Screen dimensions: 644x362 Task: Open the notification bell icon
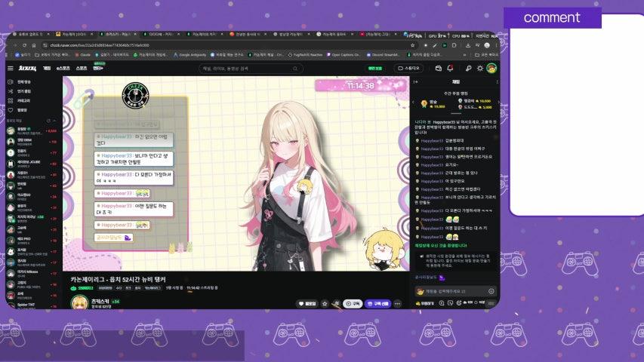click(x=450, y=68)
